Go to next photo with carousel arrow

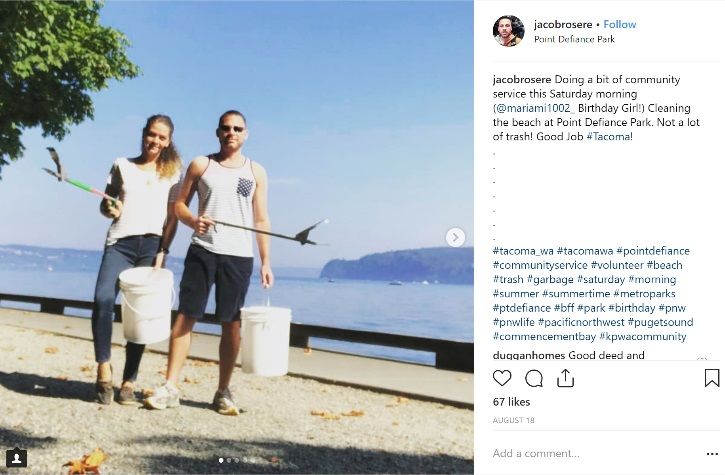[x=455, y=238]
